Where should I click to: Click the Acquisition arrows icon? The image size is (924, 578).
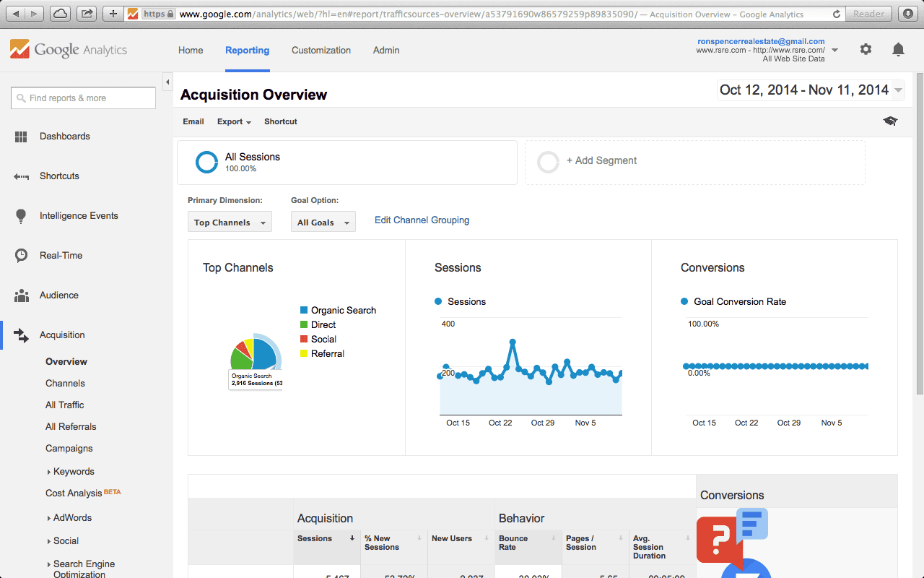[x=21, y=335]
